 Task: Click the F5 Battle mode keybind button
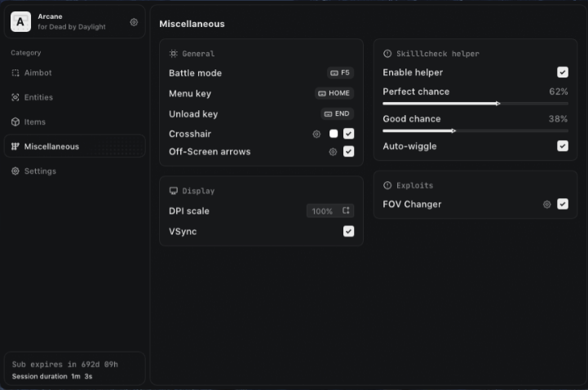click(340, 73)
